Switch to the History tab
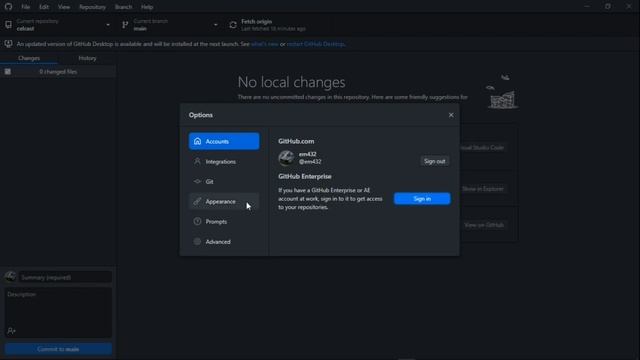Screen dimensions: 640x360 [x=87, y=58]
